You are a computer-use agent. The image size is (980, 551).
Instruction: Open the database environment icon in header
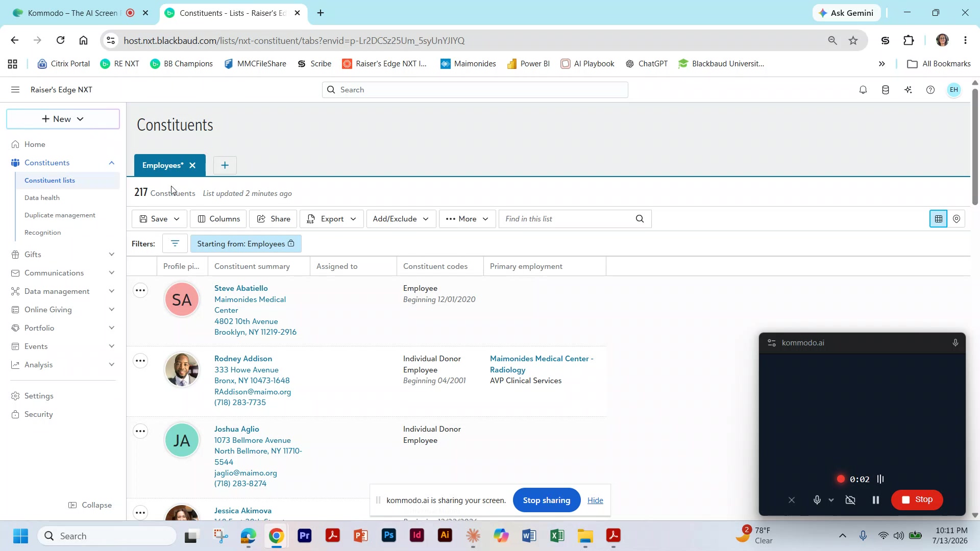[x=886, y=90]
